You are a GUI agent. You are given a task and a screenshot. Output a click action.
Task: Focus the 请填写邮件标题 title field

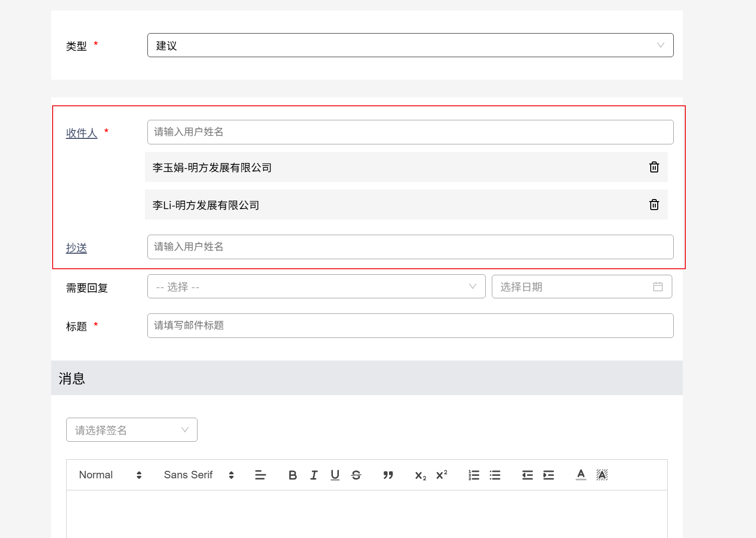tap(410, 326)
